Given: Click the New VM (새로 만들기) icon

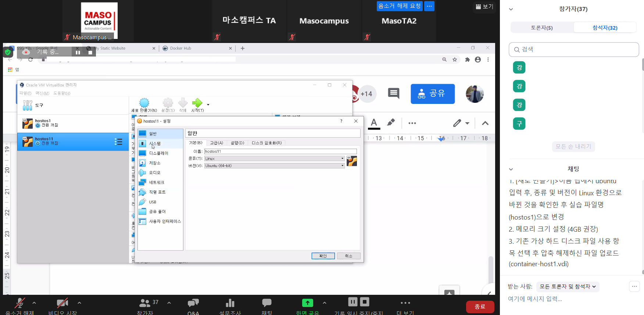Looking at the screenshot, I should click(x=144, y=103).
